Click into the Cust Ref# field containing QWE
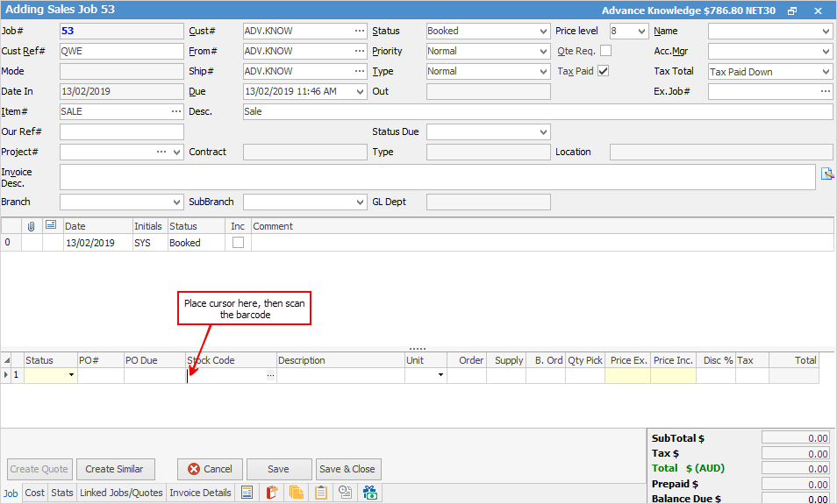This screenshot has height=504, width=837. point(122,51)
